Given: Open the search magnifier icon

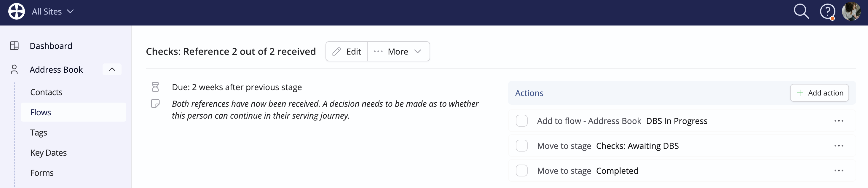Looking at the screenshot, I should (x=801, y=12).
